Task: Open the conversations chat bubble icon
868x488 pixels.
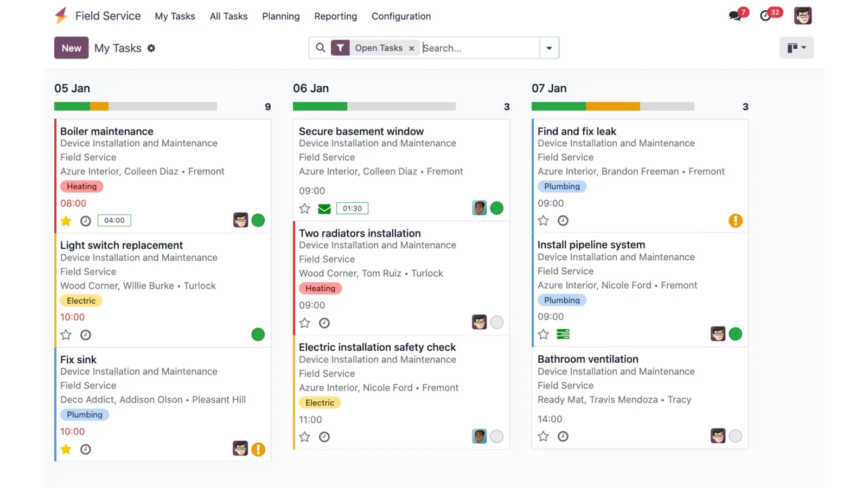Action: (735, 16)
